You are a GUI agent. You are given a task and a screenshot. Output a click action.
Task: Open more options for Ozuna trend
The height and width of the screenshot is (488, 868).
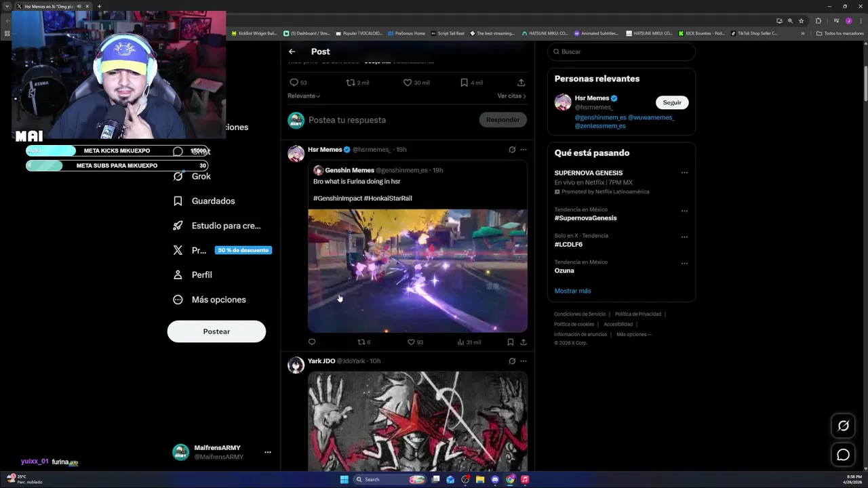click(684, 264)
